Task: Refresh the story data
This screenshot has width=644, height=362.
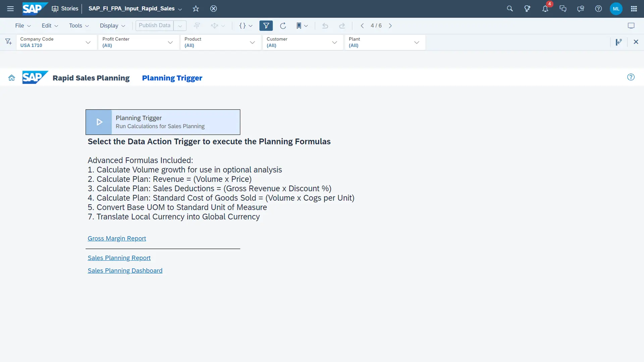Action: [x=283, y=25]
